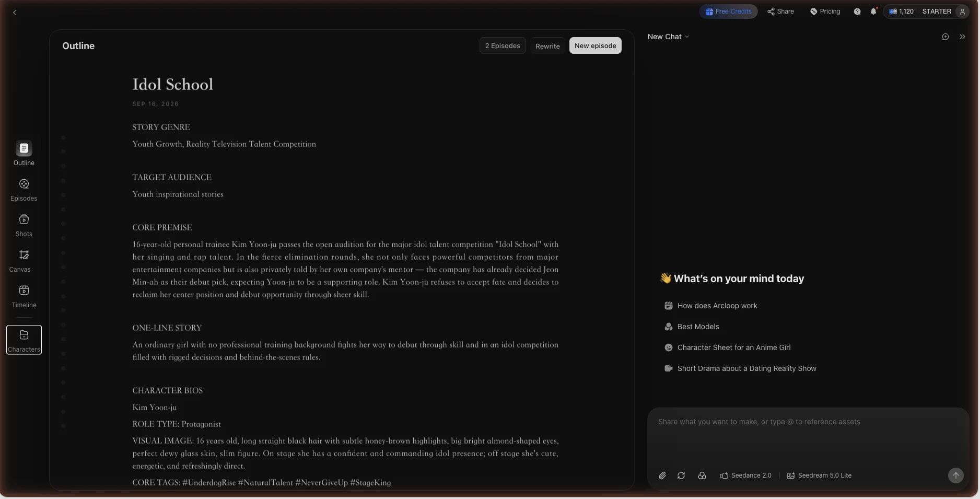This screenshot has width=980, height=499.
Task: Open the Seedance 2.0 video model selector
Action: (x=745, y=475)
